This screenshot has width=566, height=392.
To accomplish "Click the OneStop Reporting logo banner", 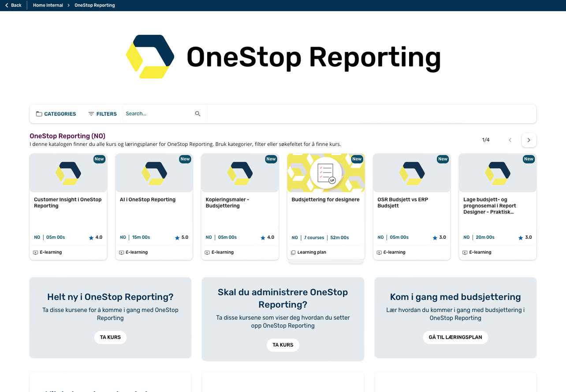I will pos(283,57).
